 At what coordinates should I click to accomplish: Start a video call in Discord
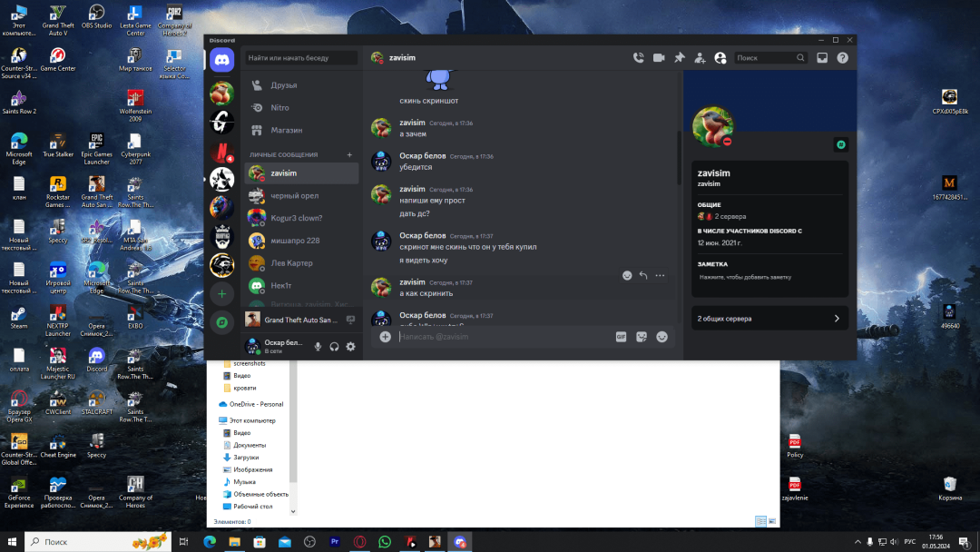tap(659, 57)
